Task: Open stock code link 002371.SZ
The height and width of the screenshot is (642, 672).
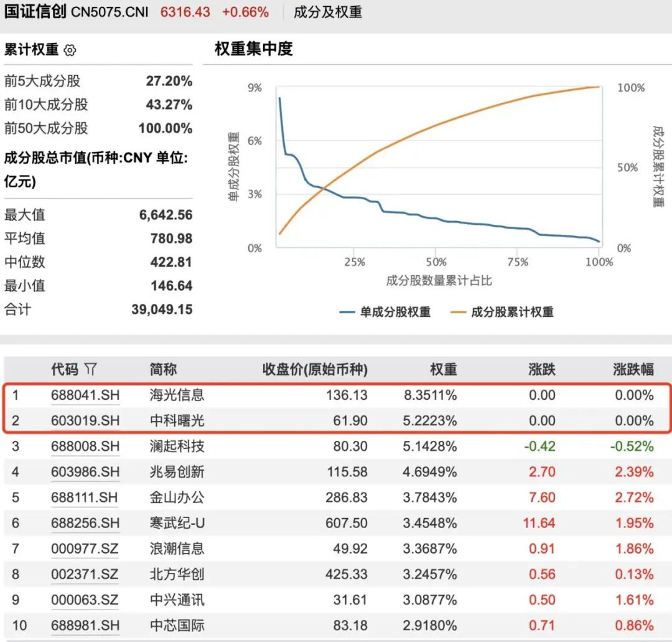Action: tap(85, 574)
